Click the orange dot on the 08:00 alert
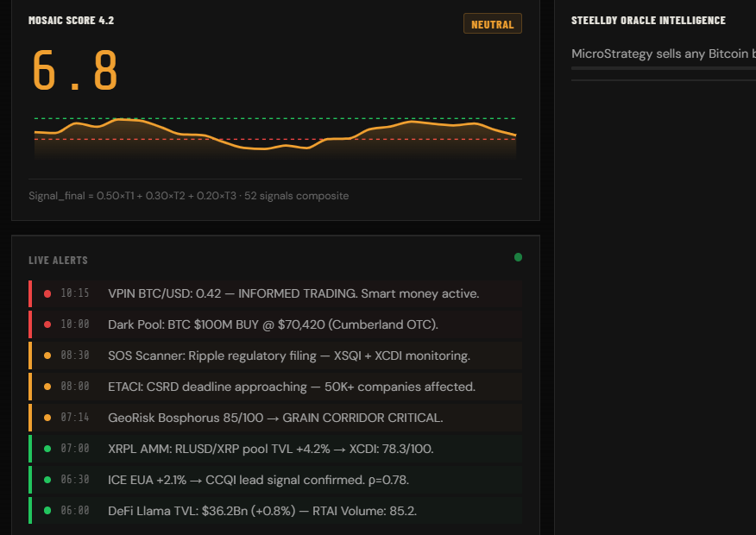The height and width of the screenshot is (535, 756). click(x=47, y=387)
